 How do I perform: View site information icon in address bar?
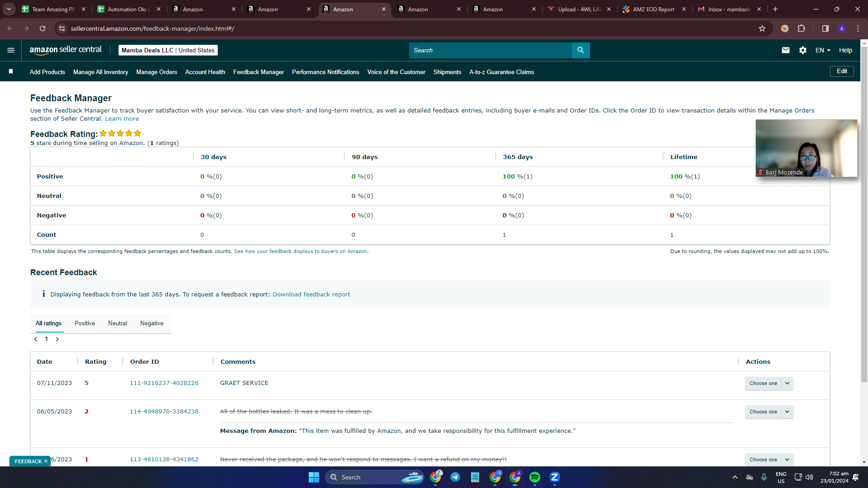[62, 28]
